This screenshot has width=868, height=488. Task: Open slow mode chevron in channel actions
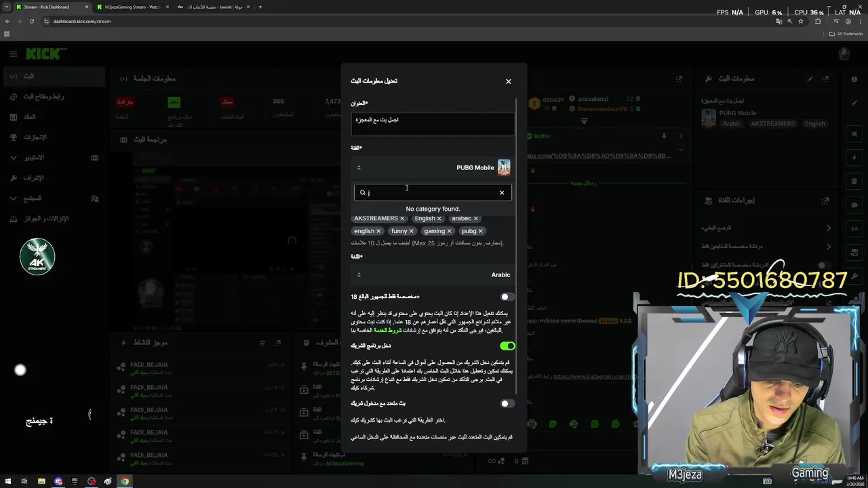[x=829, y=228]
